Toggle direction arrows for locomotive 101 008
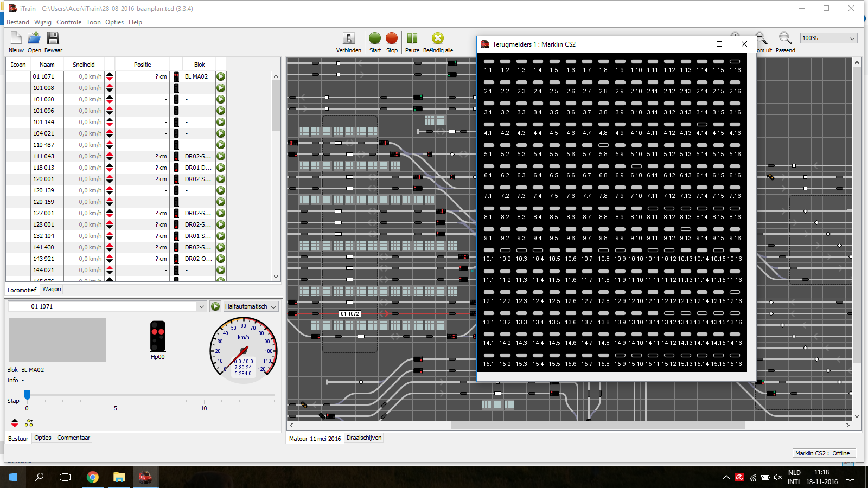The image size is (868, 488). (110, 88)
